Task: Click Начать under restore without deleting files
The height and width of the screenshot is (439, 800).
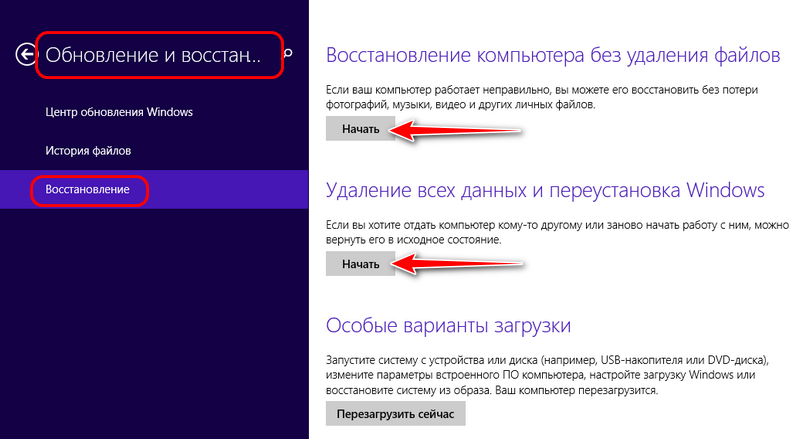Action: [x=360, y=129]
